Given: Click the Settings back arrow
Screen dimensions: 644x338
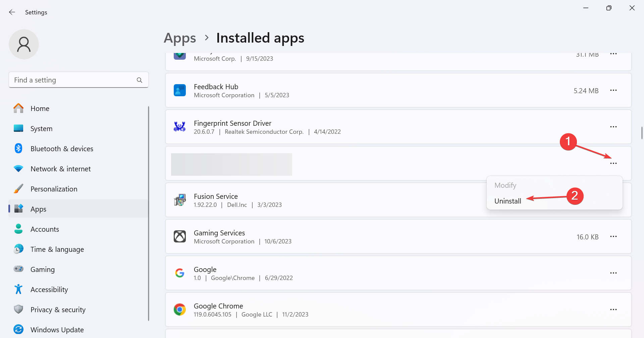Looking at the screenshot, I should coord(12,12).
